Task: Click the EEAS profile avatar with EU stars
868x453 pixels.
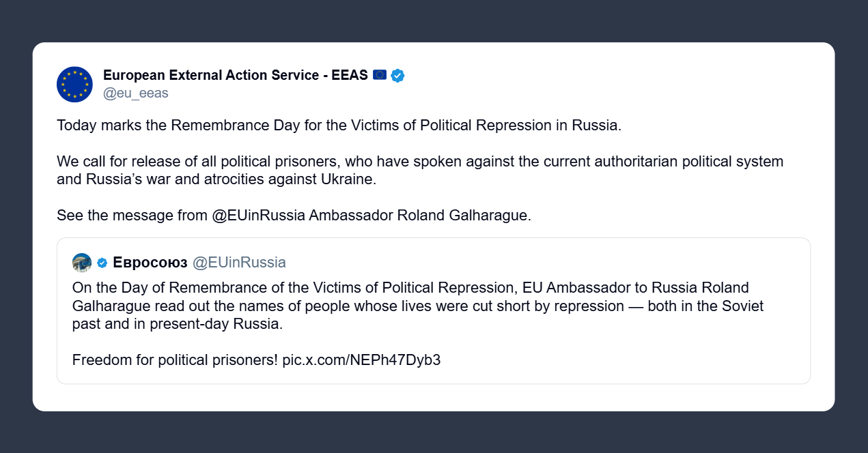Action: pos(74,85)
